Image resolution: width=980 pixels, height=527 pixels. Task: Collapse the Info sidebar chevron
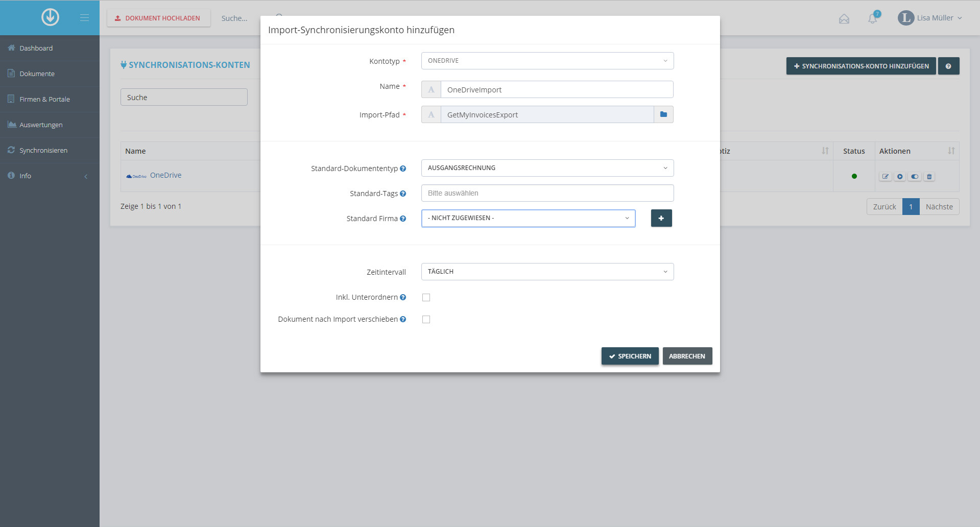pos(86,176)
